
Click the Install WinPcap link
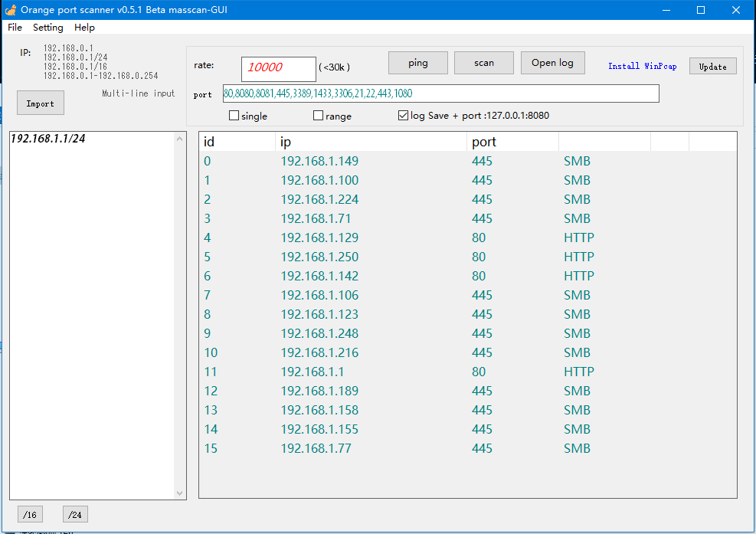[642, 66]
